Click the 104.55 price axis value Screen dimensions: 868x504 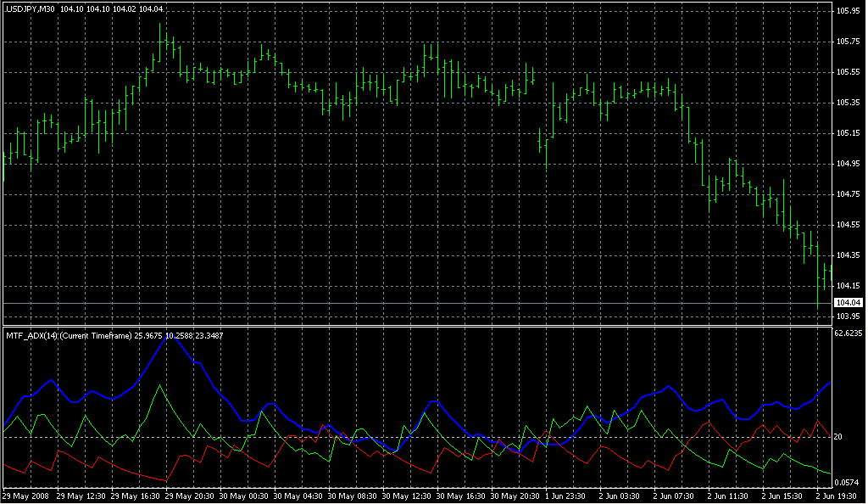click(x=848, y=225)
